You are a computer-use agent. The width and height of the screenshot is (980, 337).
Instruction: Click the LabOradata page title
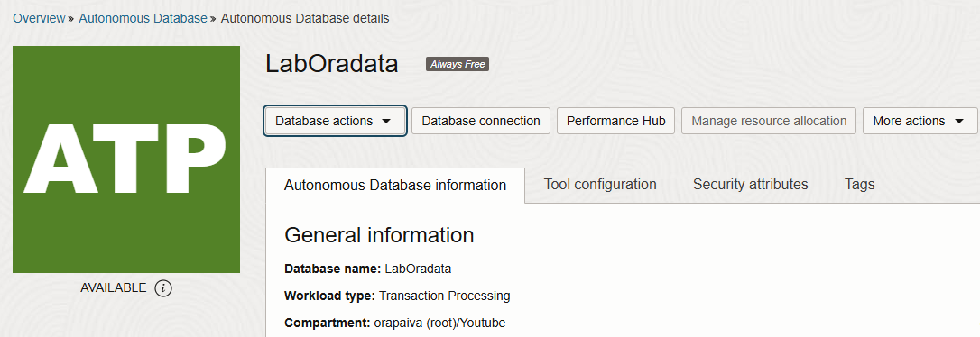coord(332,64)
